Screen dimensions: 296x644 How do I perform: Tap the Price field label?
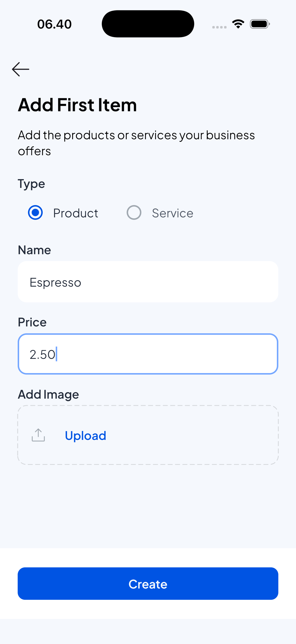coord(32,322)
